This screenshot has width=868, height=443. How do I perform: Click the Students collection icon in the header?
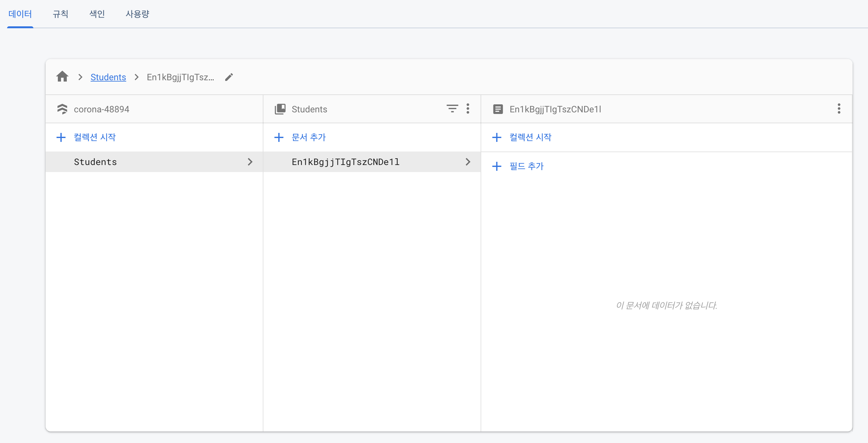(280, 109)
